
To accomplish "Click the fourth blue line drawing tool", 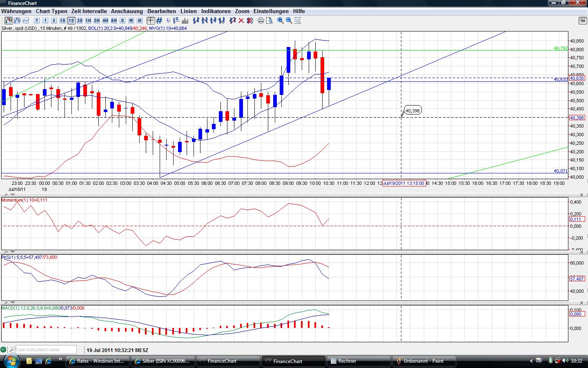I will pyautogui.click(x=222, y=20).
